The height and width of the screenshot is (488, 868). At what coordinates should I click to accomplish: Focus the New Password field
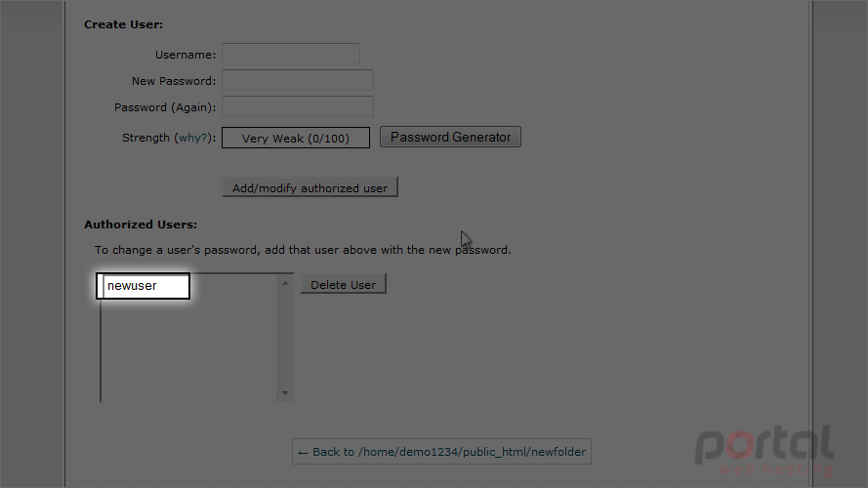point(297,80)
